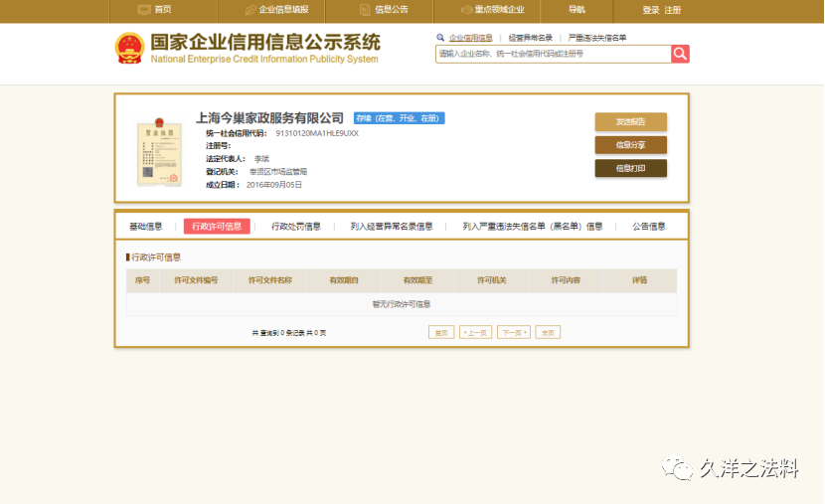Image resolution: width=825 pixels, height=504 pixels.
Task: Open 信息公告 in the top bar
Action: tap(383, 10)
